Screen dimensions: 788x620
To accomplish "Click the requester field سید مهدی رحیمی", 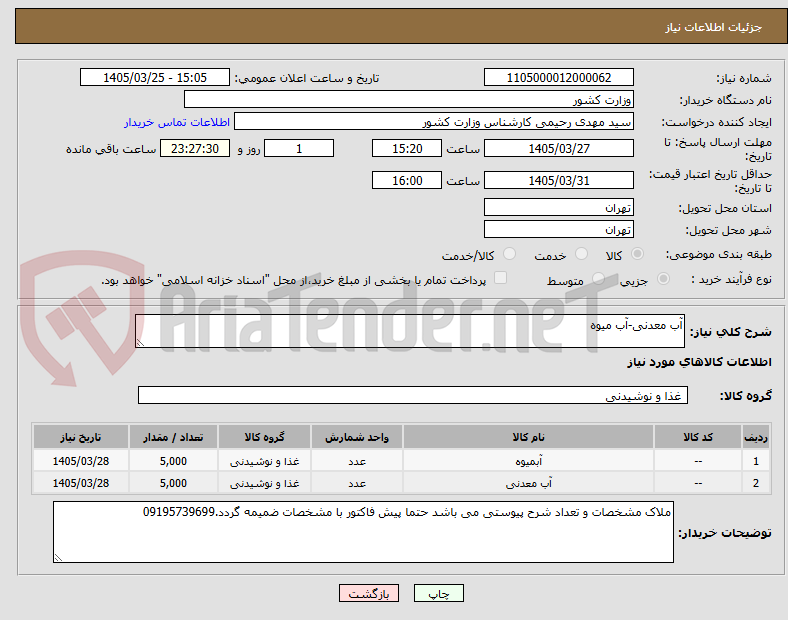I will tap(434, 122).
